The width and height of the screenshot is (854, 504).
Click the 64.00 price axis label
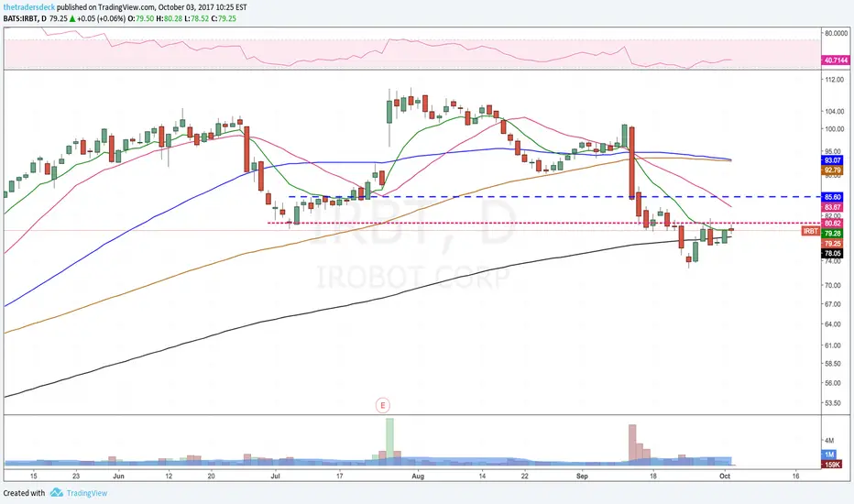click(833, 324)
